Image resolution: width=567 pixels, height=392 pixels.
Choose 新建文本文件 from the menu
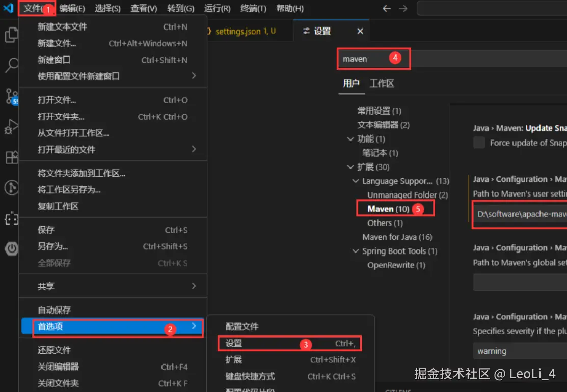click(113, 27)
